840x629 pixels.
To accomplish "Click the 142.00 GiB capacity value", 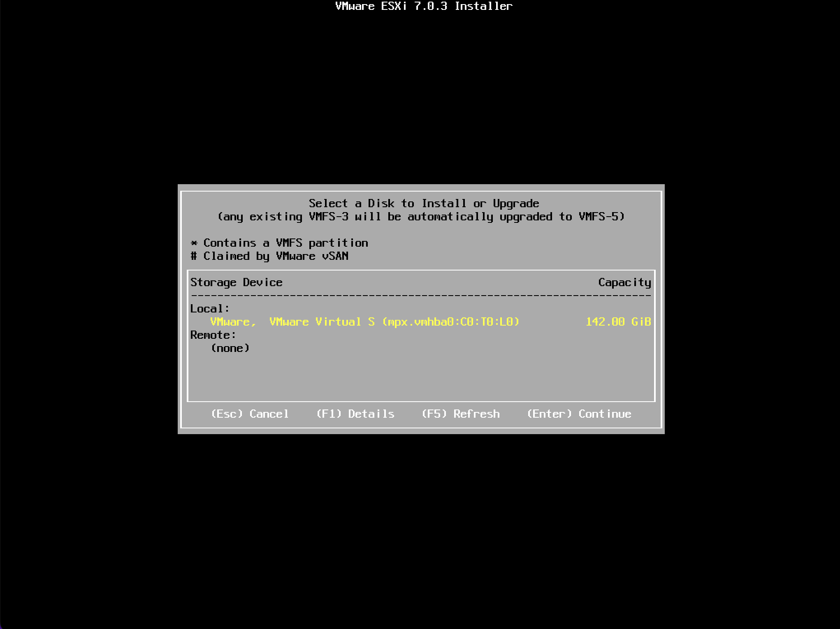I will pyautogui.click(x=618, y=321).
